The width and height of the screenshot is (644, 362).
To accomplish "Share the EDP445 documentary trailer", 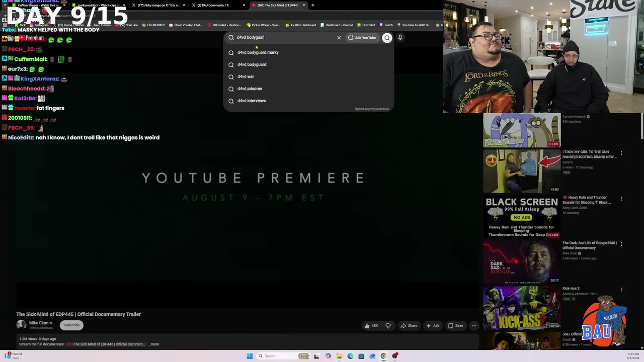I will pos(409,326).
